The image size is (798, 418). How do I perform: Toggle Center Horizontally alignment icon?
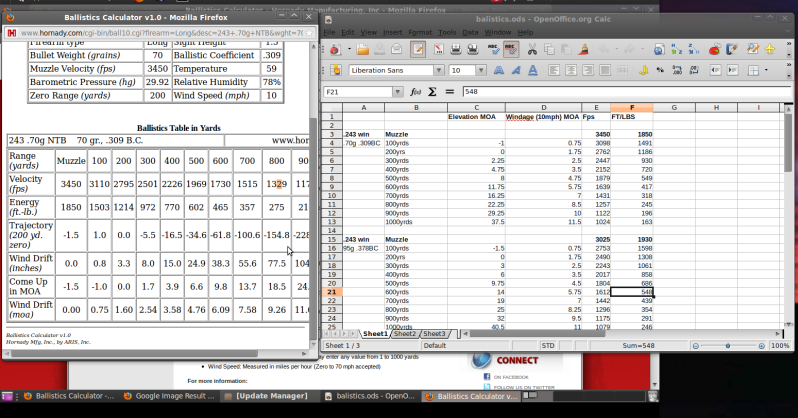(x=571, y=70)
